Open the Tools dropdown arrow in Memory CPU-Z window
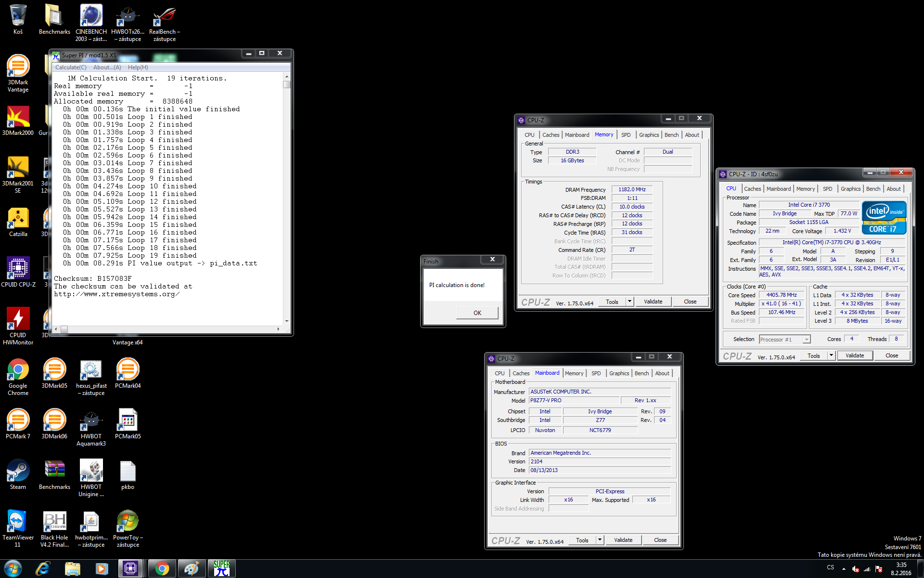This screenshot has width=924, height=578. coord(629,302)
